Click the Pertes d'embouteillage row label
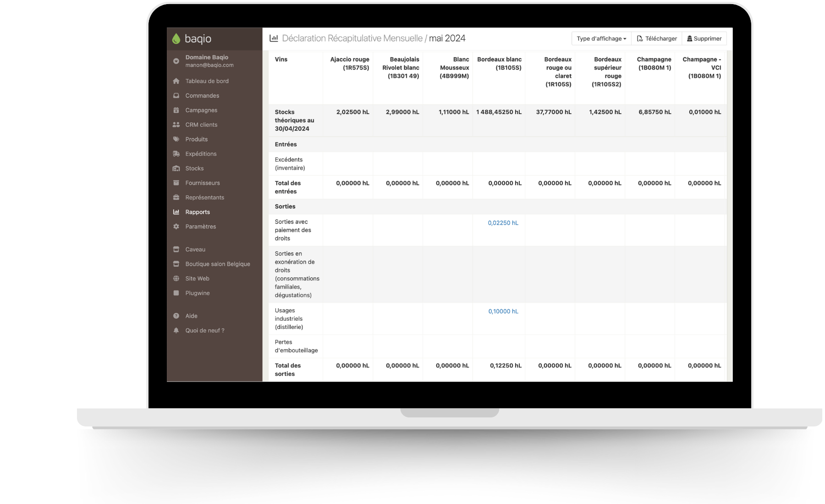The width and height of the screenshot is (825, 504). pyautogui.click(x=296, y=346)
